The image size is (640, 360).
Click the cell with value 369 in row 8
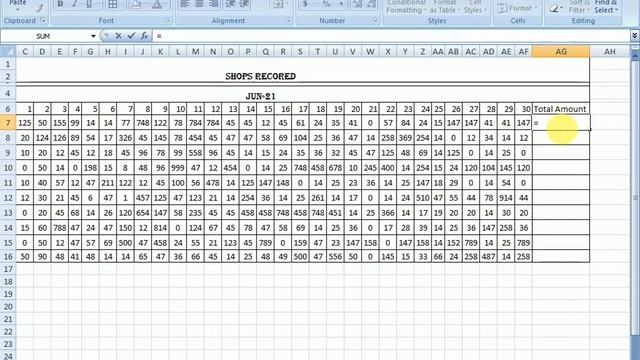(x=405, y=138)
